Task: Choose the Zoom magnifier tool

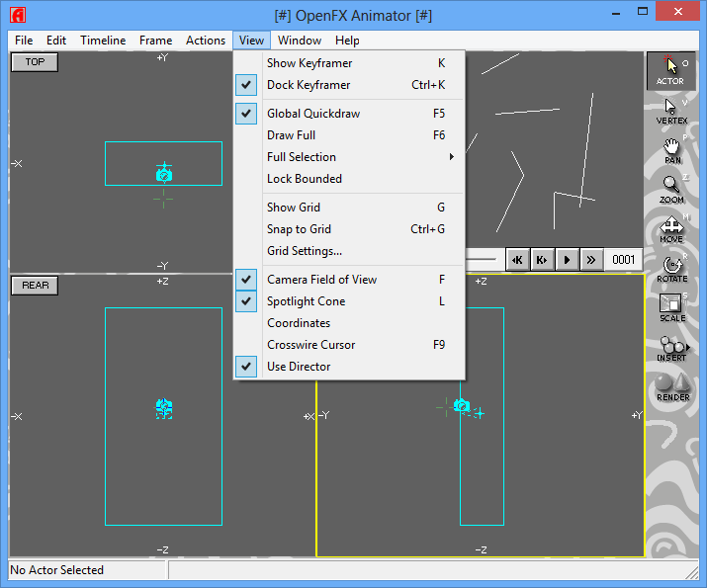Action: [x=671, y=190]
